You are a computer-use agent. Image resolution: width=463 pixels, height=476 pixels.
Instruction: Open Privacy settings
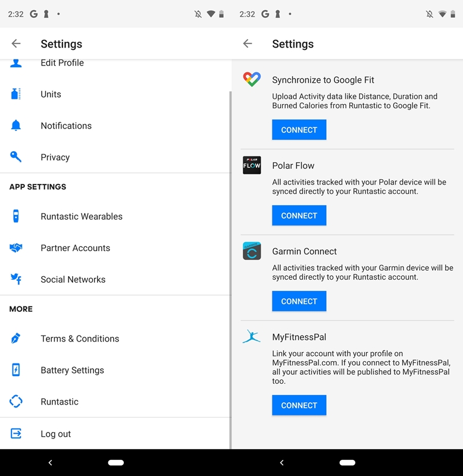[x=115, y=157]
